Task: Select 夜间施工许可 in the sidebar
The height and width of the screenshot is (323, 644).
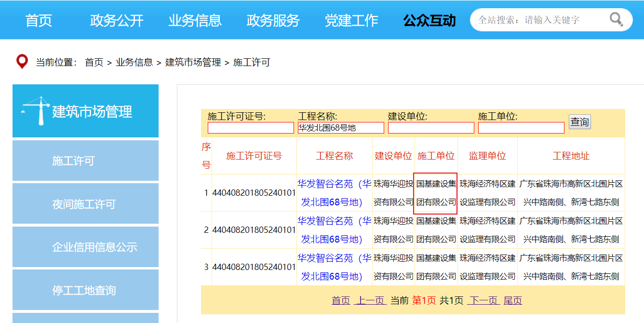Action: tap(85, 204)
